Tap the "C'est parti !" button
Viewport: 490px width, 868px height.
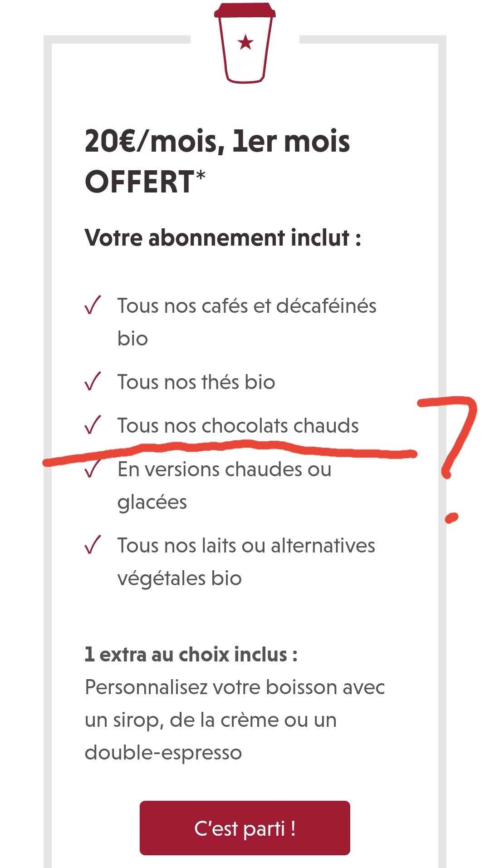point(245,828)
